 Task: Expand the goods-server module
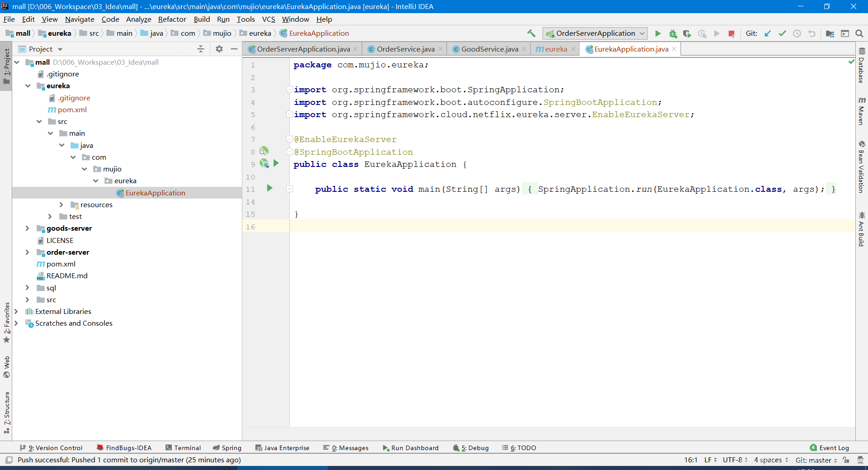[x=28, y=228]
